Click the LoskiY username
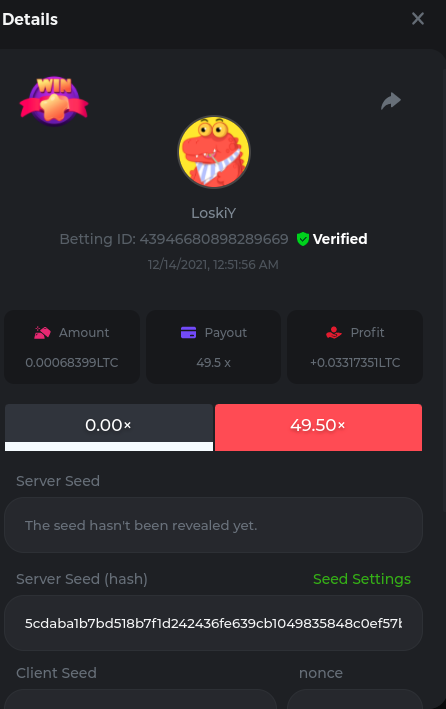This screenshot has height=709, width=446. [x=214, y=213]
